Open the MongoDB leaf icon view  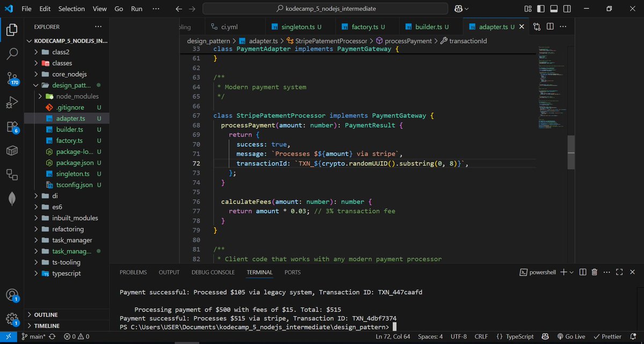click(x=12, y=198)
